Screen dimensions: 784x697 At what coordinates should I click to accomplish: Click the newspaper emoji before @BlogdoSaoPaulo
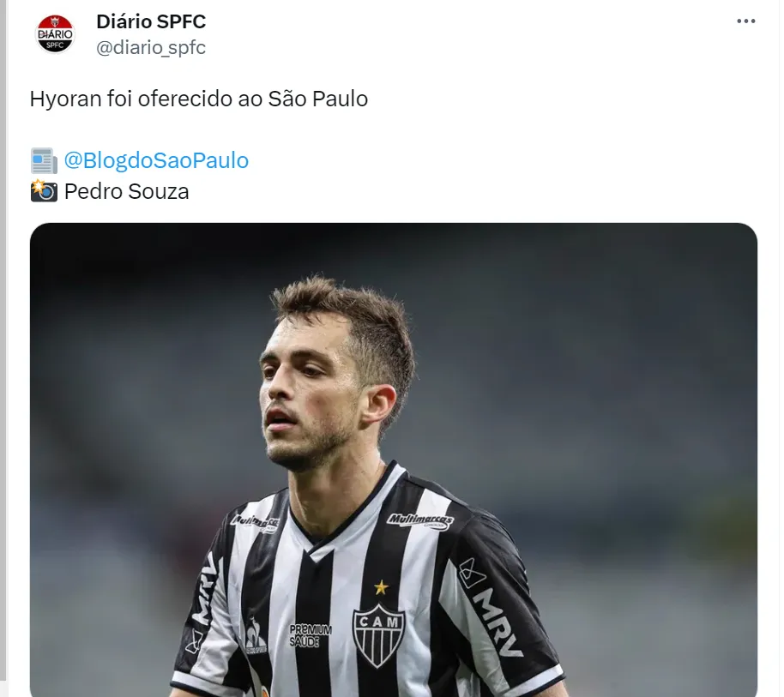[x=44, y=161]
